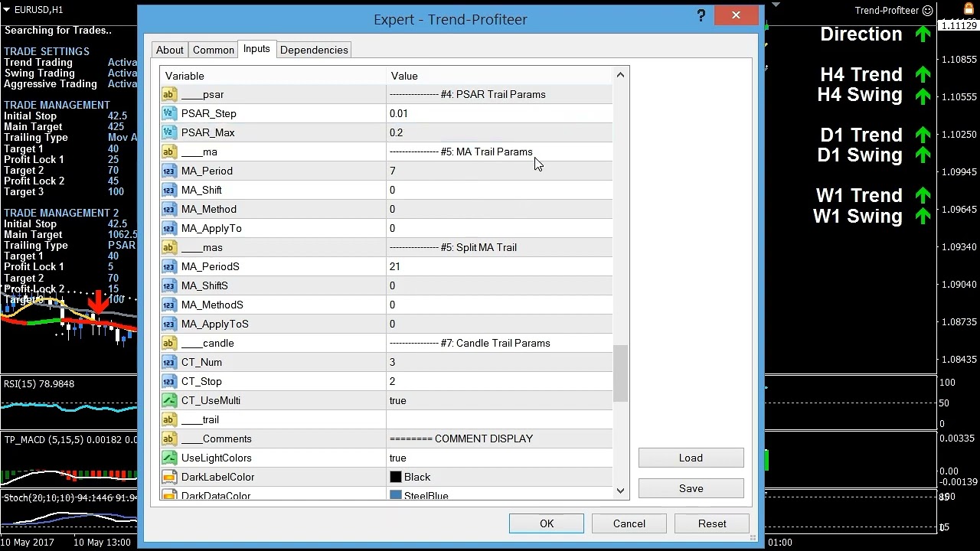Reset the inputs to defaults
The width and height of the screenshot is (980, 551).
coord(712,523)
